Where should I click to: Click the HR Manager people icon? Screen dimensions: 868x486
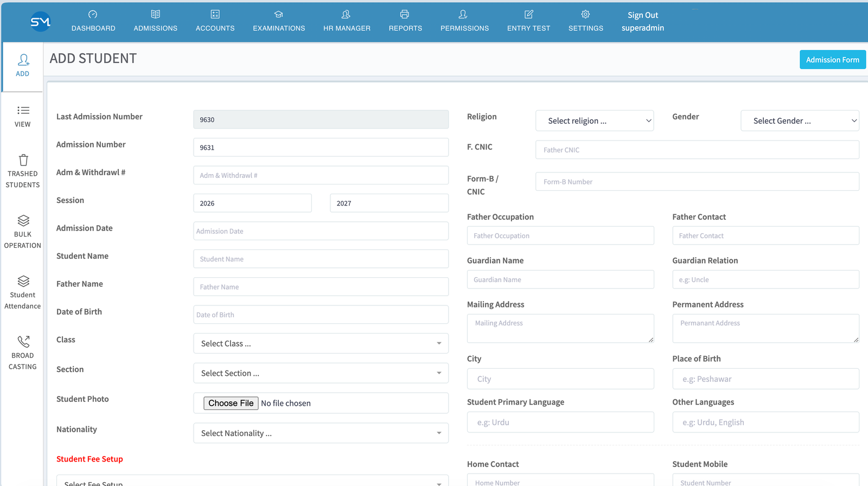pyautogui.click(x=346, y=14)
